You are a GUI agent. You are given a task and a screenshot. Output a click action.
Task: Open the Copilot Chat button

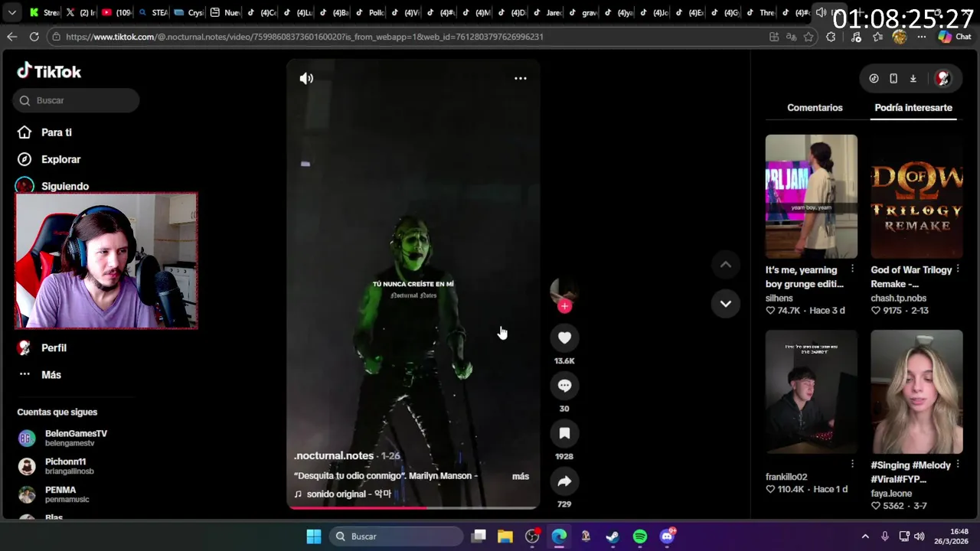click(955, 37)
